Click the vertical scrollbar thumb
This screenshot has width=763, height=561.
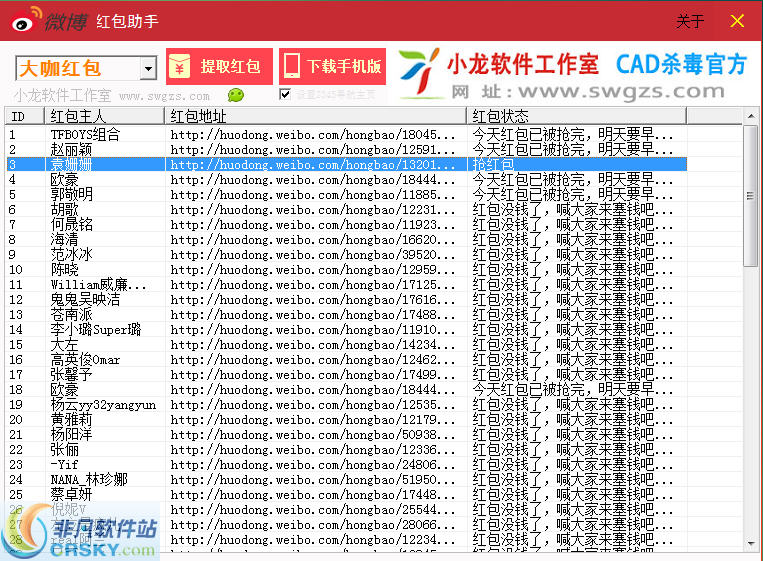coord(751,196)
